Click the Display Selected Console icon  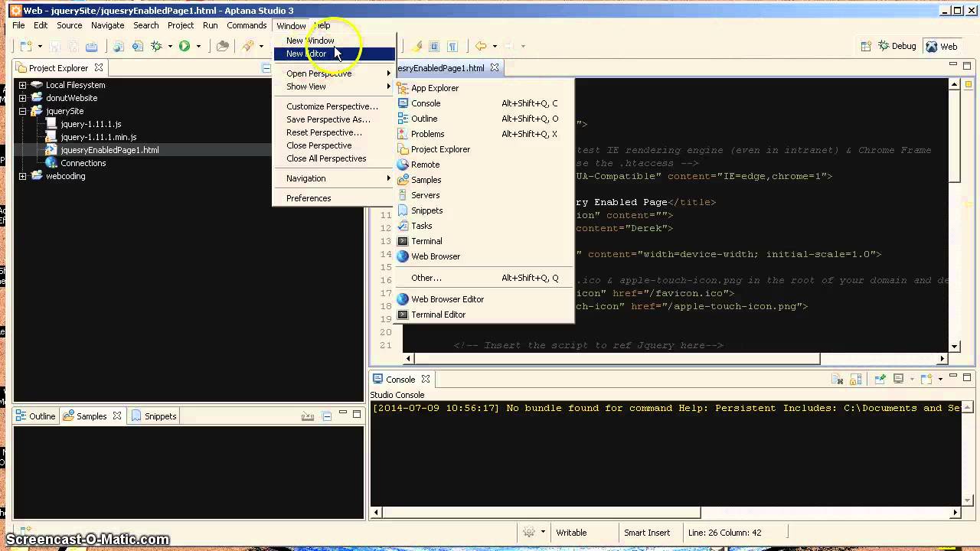(899, 379)
